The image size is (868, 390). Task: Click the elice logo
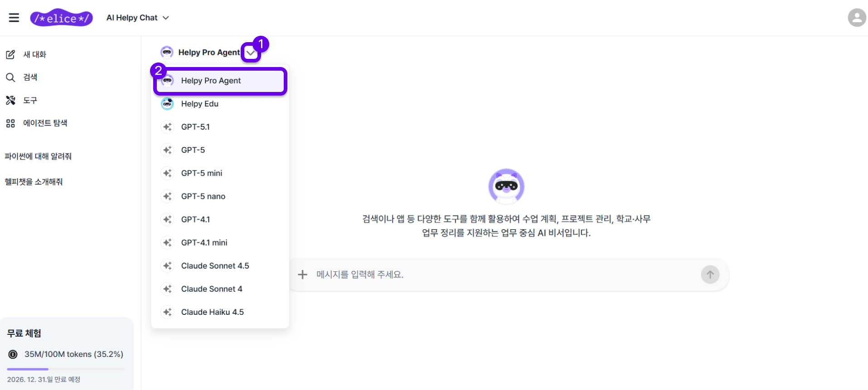click(61, 18)
